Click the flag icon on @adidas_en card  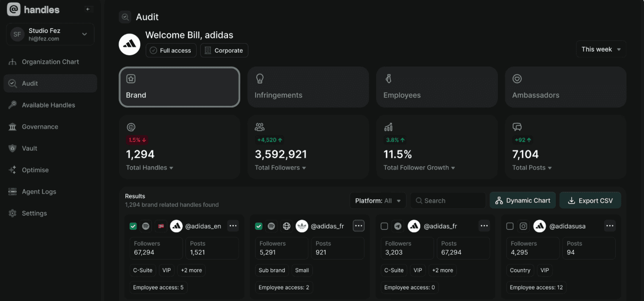[161, 226]
